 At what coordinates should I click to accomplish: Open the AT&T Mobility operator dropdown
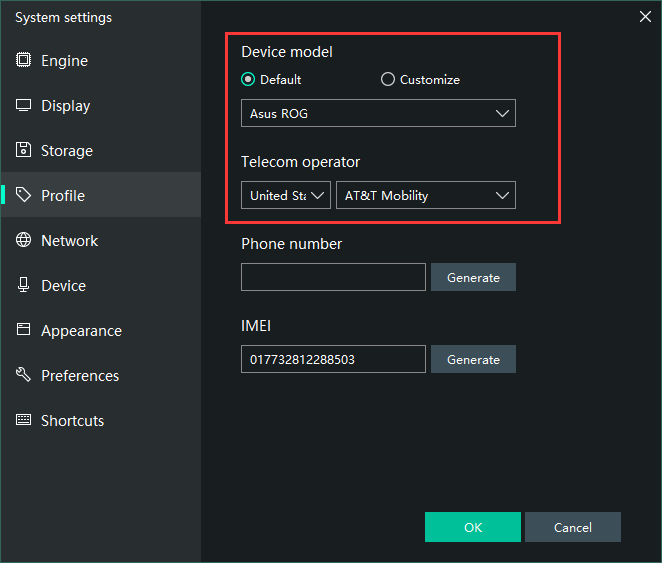425,195
